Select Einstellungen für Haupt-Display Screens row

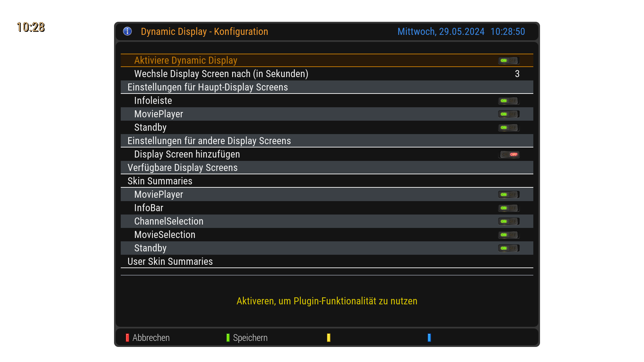click(208, 87)
